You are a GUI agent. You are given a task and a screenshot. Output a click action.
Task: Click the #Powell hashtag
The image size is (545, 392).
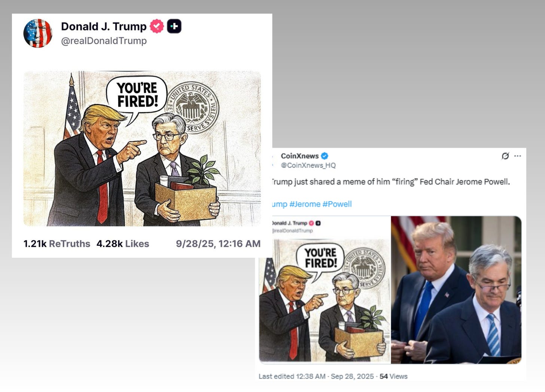tap(337, 204)
